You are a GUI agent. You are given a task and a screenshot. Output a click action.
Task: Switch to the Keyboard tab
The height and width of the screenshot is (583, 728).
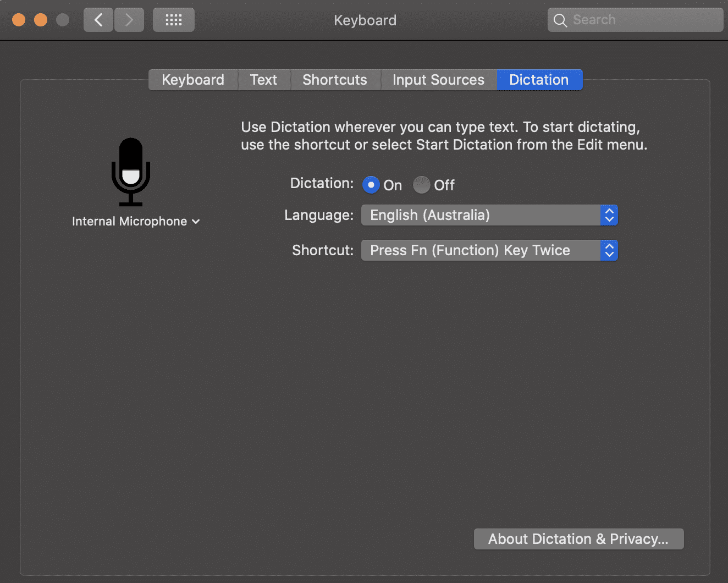tap(193, 80)
